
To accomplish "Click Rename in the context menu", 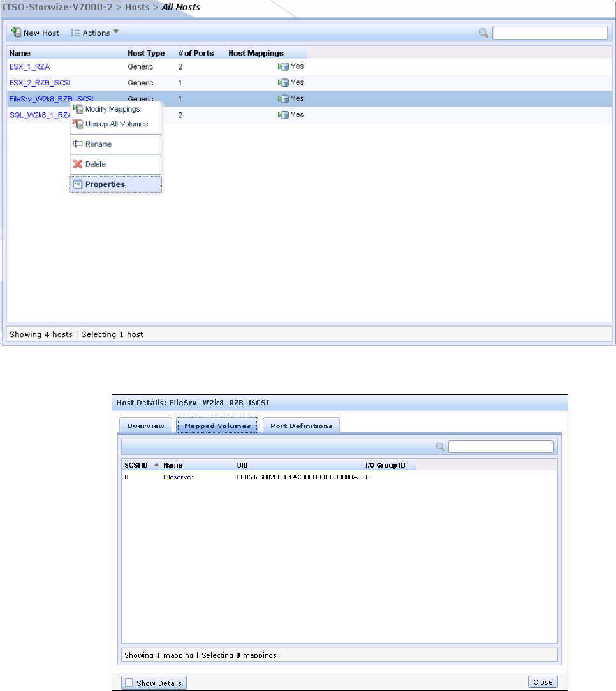I will pyautogui.click(x=98, y=144).
